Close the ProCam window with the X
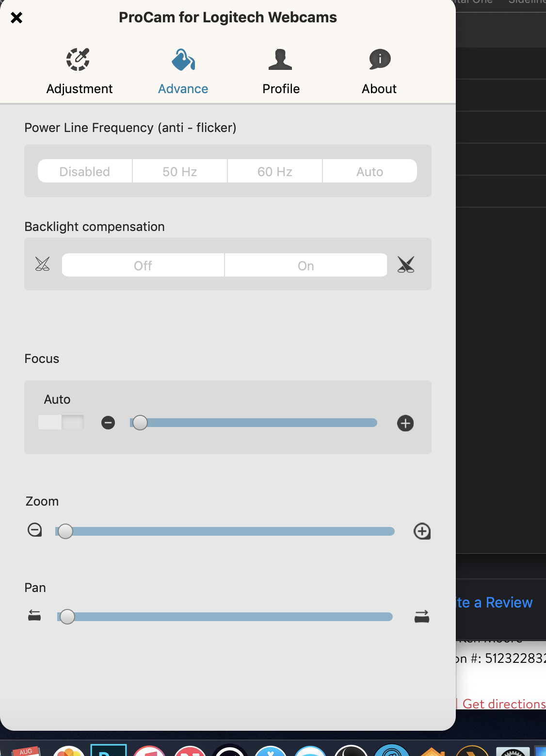 tap(16, 18)
